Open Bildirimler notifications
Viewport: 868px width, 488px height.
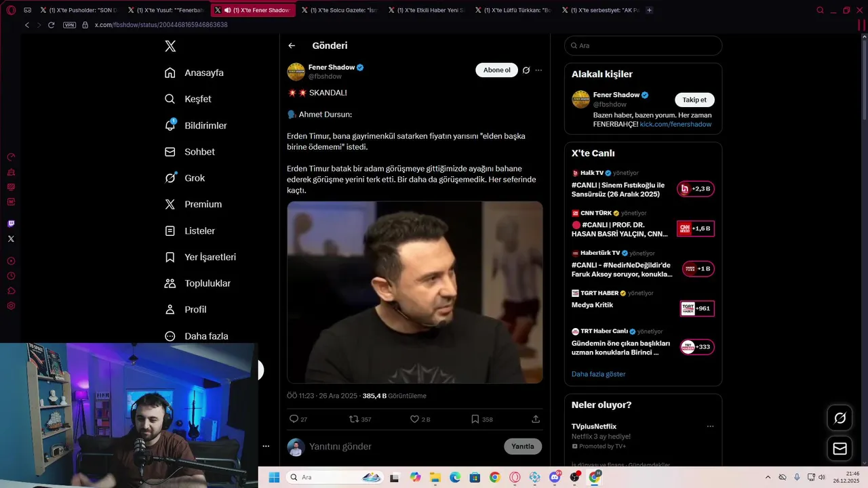pos(196,125)
